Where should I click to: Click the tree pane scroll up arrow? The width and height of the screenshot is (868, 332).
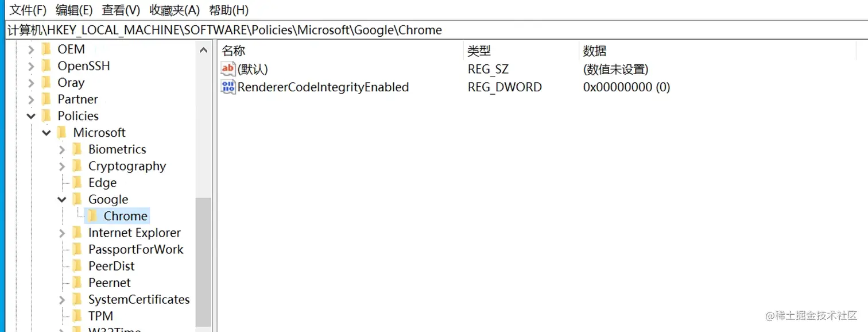click(203, 51)
